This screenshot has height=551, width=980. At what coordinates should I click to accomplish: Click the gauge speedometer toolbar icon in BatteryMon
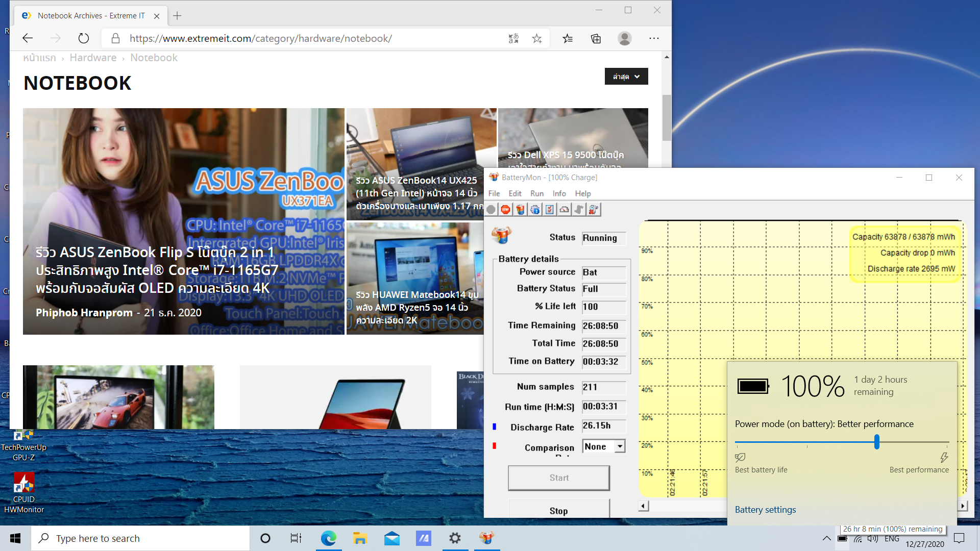[x=564, y=210]
